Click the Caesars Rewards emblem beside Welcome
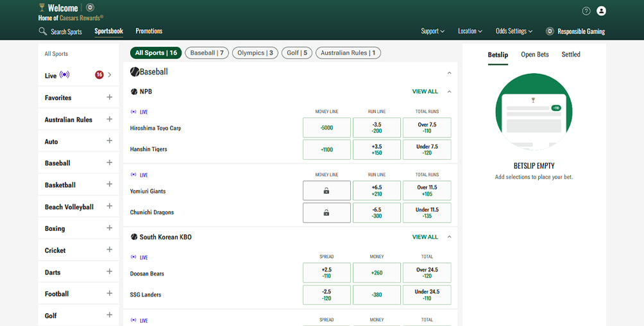644x326 pixels. [x=90, y=8]
